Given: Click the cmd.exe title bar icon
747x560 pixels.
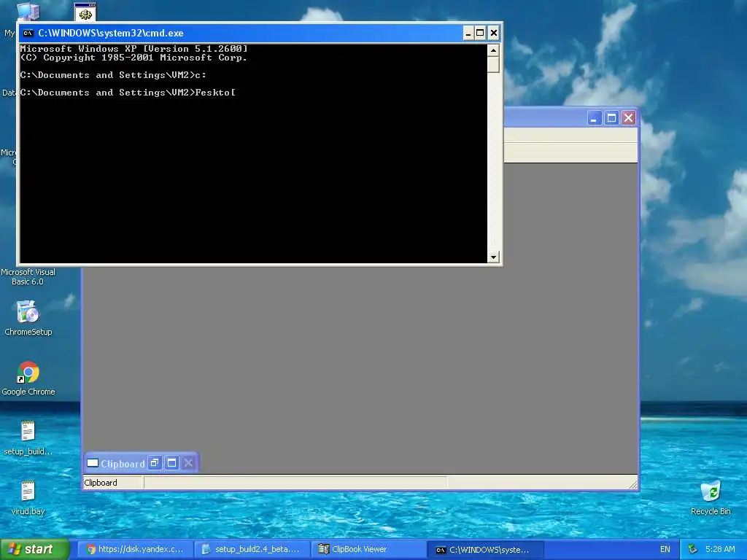Looking at the screenshot, I should click(x=28, y=33).
